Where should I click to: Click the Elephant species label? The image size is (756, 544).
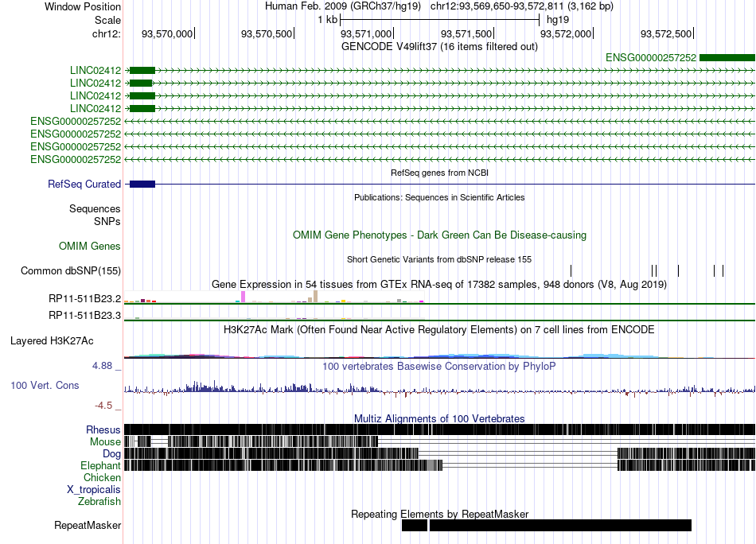click(101, 465)
